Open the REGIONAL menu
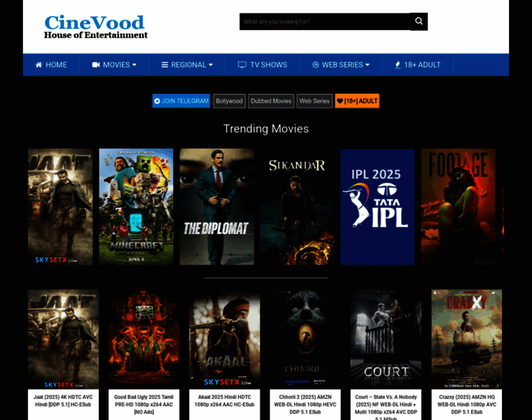The image size is (532, 420). click(187, 65)
